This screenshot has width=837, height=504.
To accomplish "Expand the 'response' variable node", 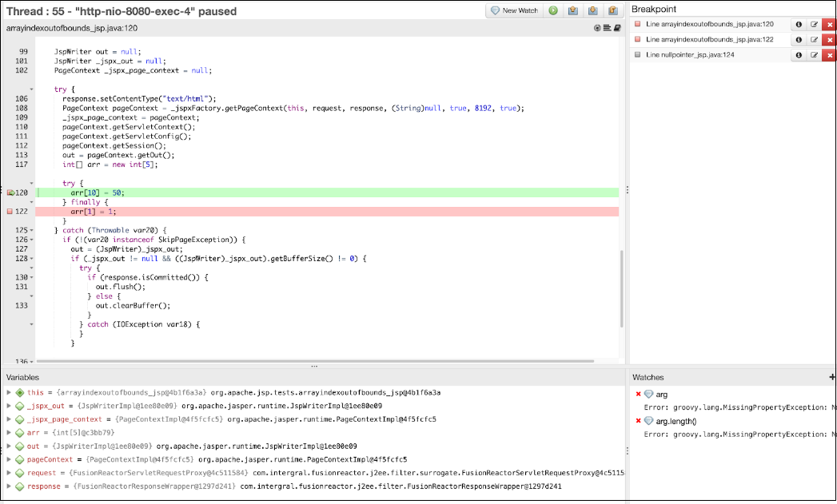I will (9, 486).
